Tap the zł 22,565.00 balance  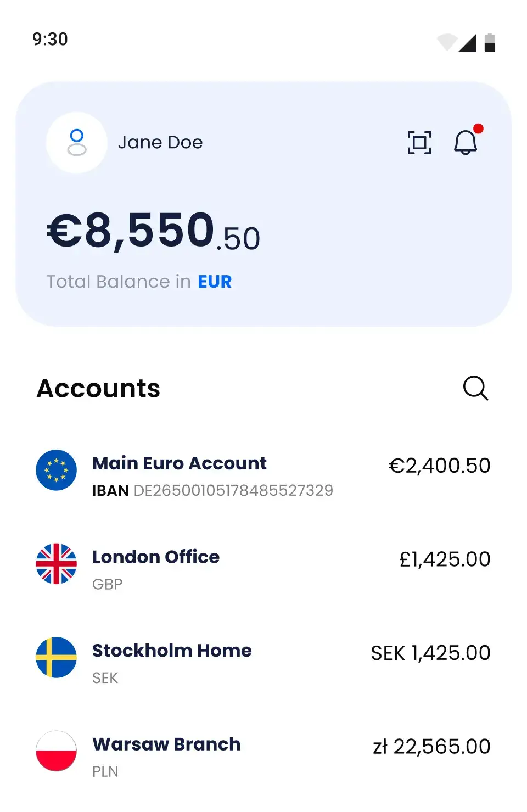[431, 747]
